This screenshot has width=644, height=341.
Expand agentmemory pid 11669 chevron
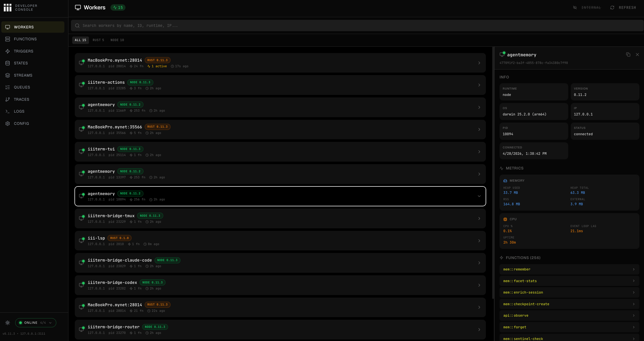click(x=479, y=107)
